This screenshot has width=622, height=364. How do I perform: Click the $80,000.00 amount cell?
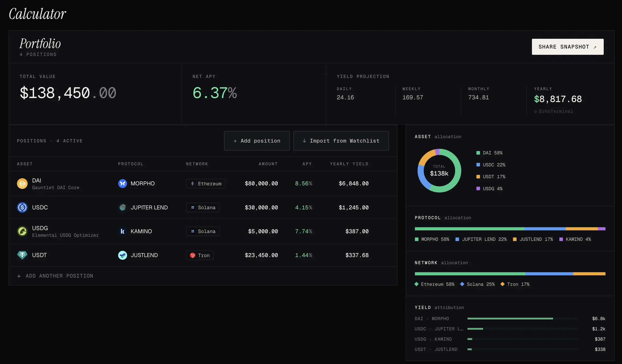(261, 184)
